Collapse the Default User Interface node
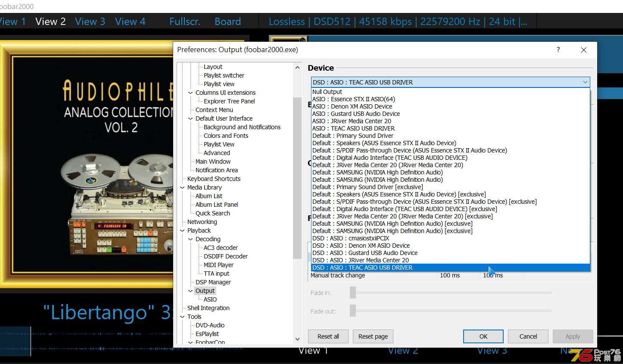The height and width of the screenshot is (364, 623). point(190,118)
